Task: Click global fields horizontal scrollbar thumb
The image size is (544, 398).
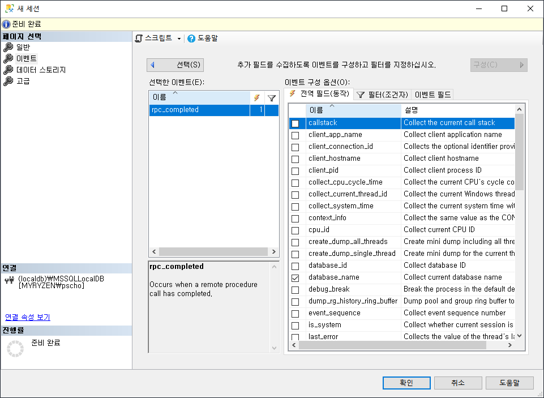Action: 392,345
